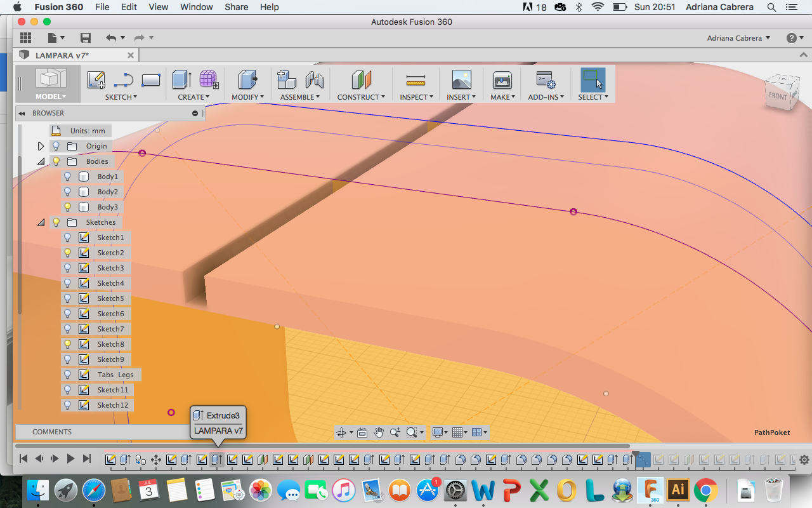Select the Rectangle sketch tool

pyautogui.click(x=151, y=80)
